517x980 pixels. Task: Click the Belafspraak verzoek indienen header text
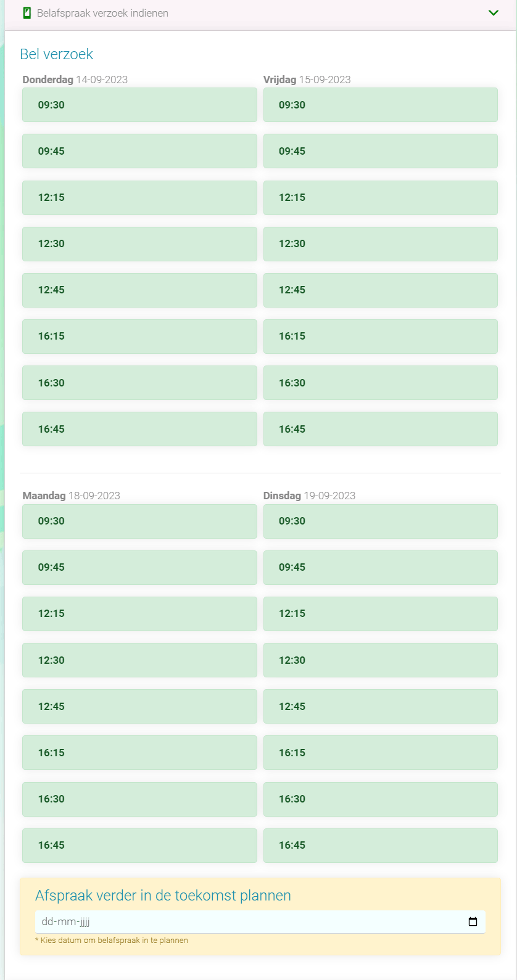(102, 13)
